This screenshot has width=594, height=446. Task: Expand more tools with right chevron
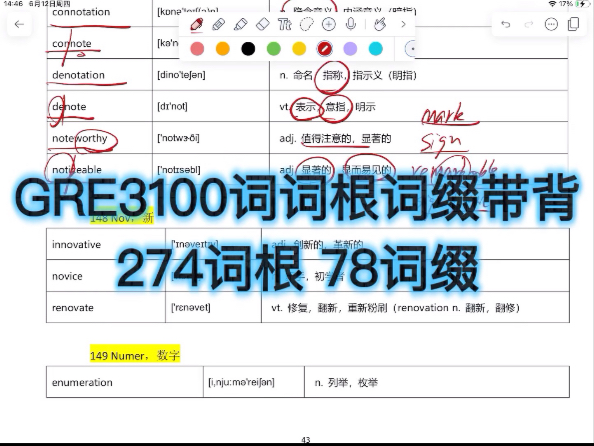pos(403,25)
